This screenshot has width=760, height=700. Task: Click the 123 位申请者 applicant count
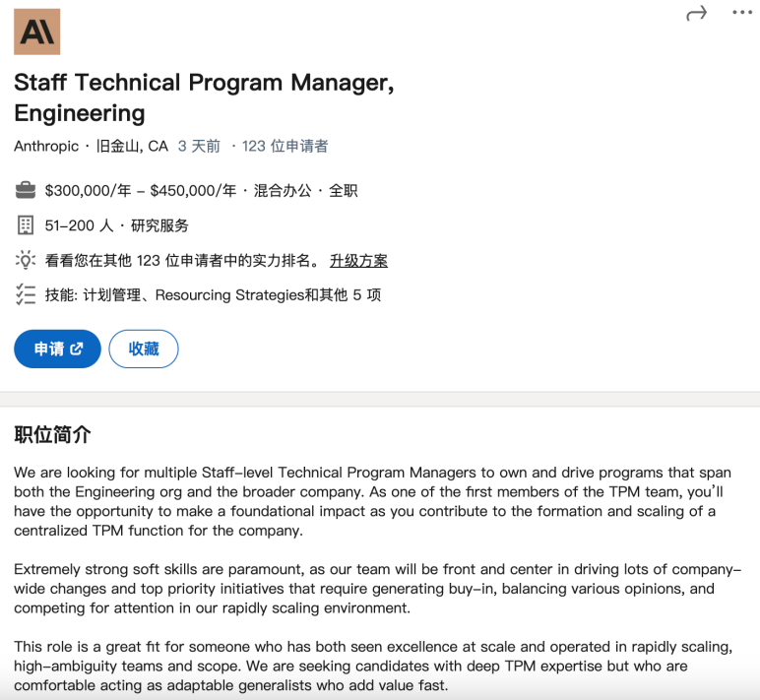(x=285, y=146)
